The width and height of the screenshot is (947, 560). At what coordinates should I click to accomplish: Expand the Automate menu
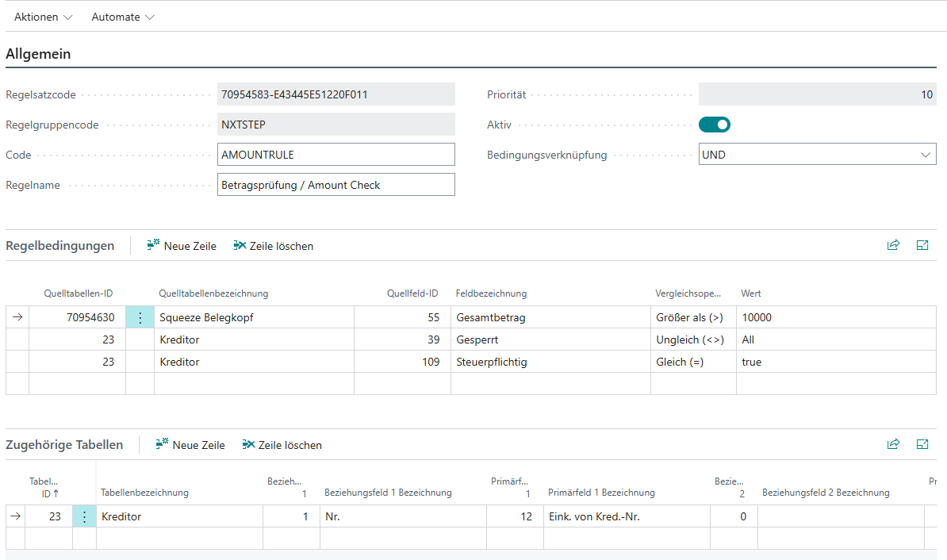pos(123,17)
